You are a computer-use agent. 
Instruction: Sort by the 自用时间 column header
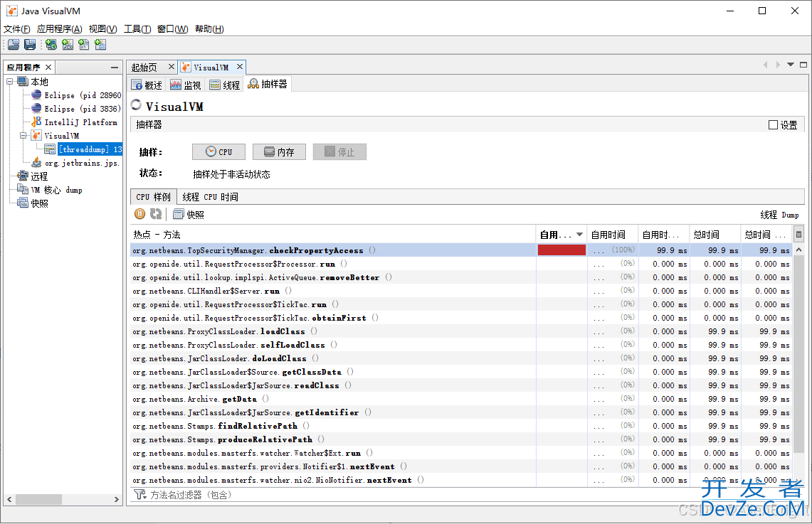tap(613, 235)
